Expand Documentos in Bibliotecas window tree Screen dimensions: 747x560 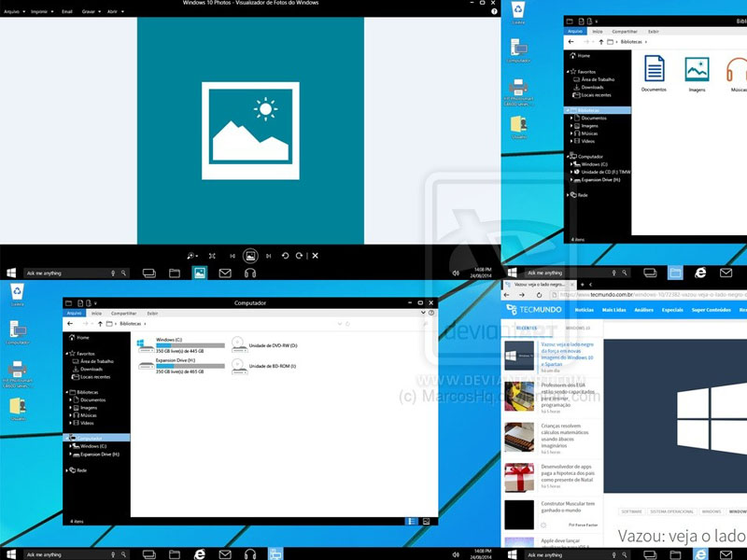(x=571, y=118)
